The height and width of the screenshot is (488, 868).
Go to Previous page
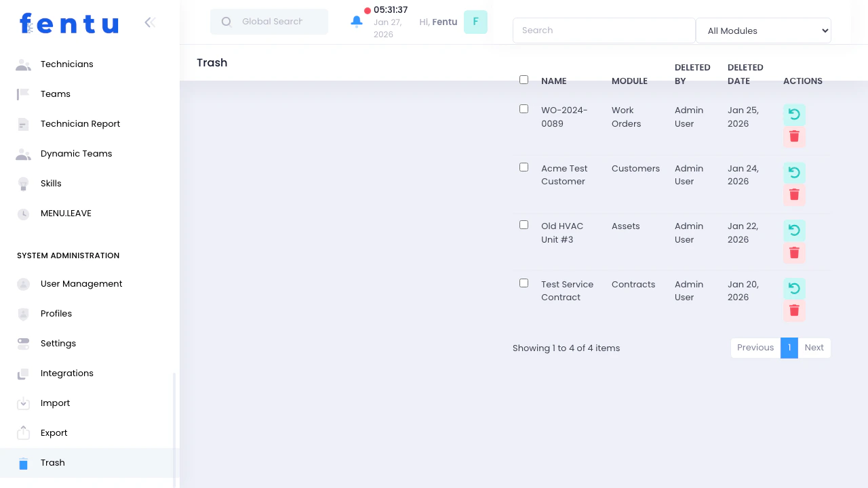point(755,348)
